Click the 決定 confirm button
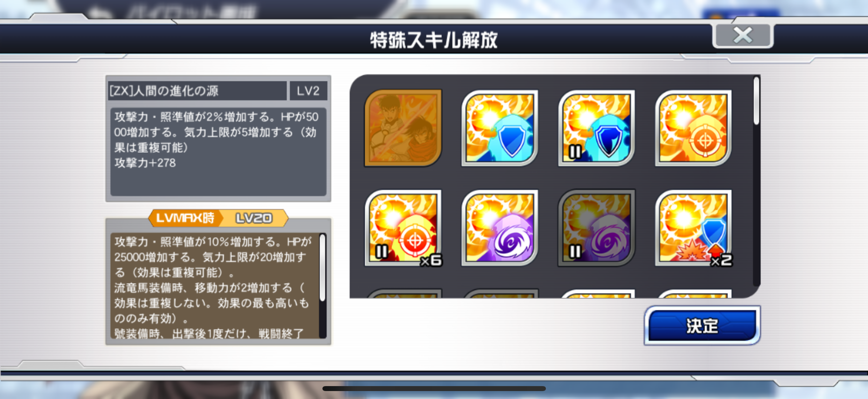868x399 pixels. tap(702, 325)
